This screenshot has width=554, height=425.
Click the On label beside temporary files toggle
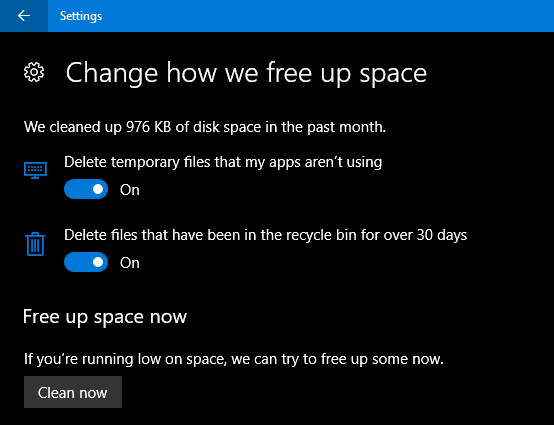click(130, 190)
